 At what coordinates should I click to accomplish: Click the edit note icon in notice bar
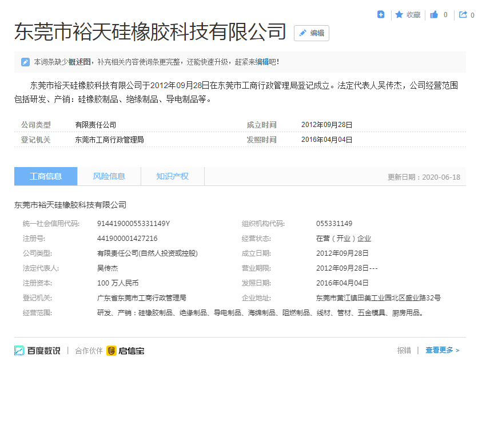point(26,62)
